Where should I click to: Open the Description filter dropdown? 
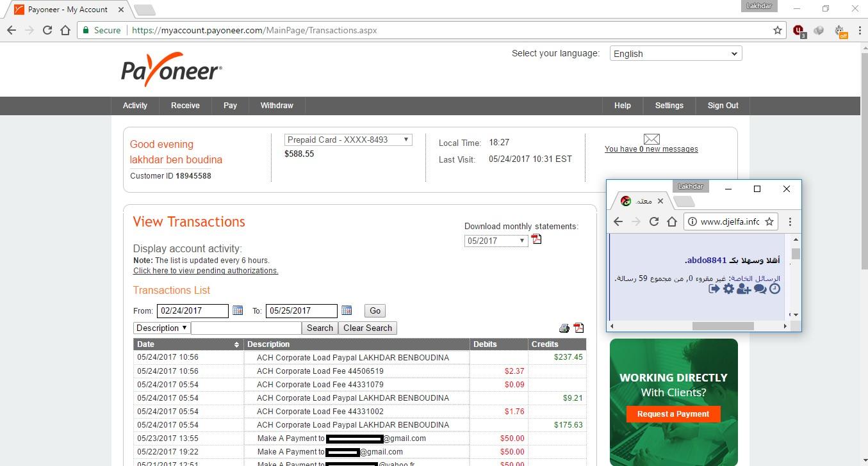click(x=161, y=328)
